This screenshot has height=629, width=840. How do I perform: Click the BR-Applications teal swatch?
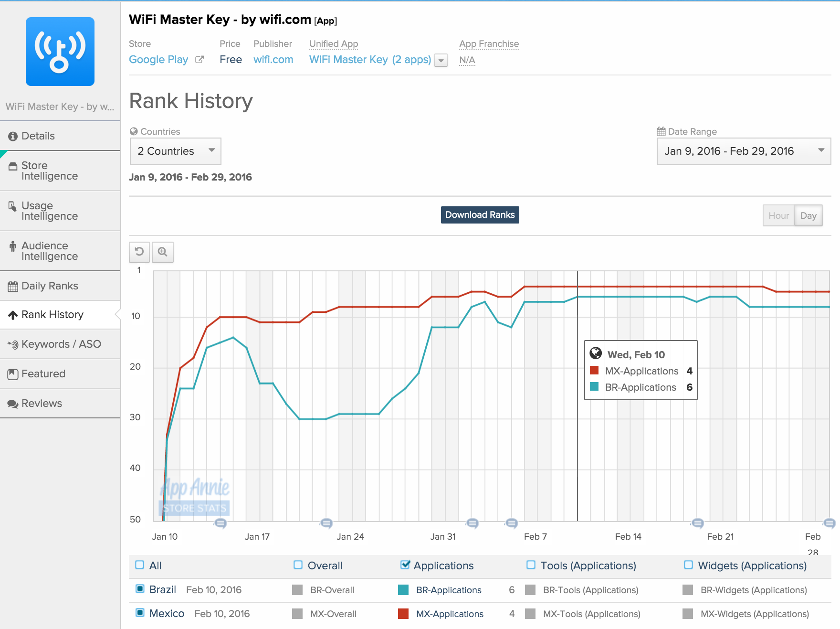403,590
